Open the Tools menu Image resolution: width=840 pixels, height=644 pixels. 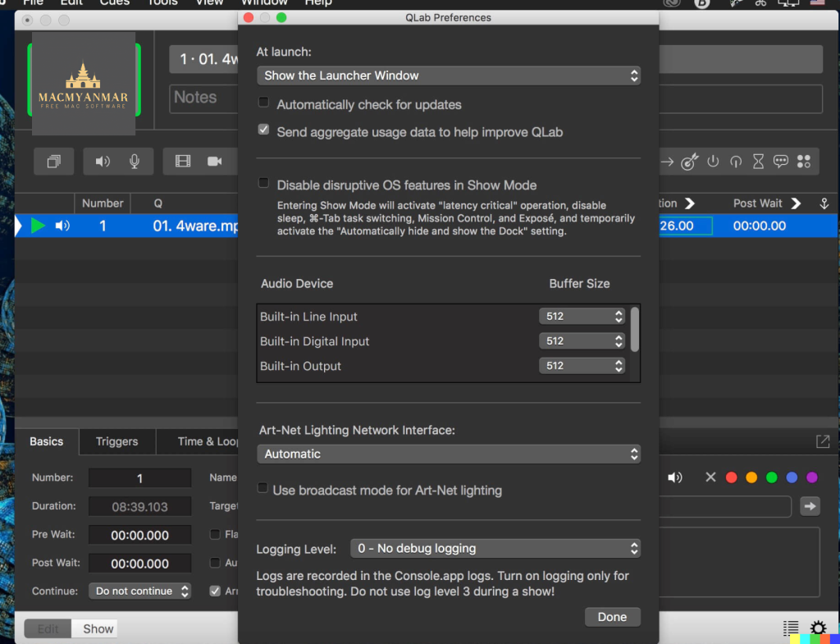pyautogui.click(x=162, y=2)
